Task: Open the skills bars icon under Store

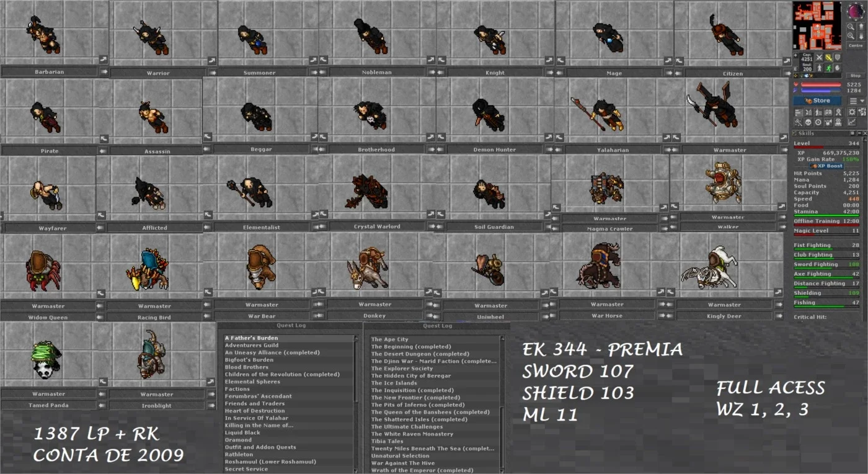Action: (799, 112)
